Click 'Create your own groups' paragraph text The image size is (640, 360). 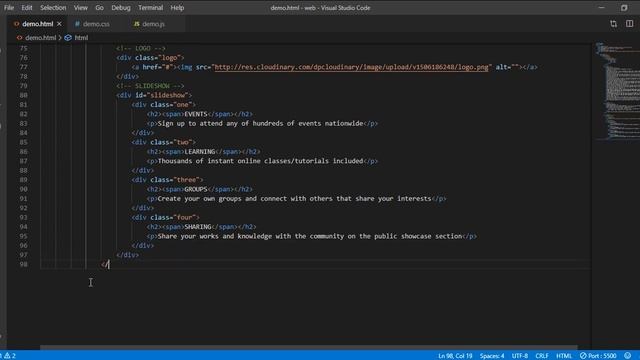click(x=294, y=198)
